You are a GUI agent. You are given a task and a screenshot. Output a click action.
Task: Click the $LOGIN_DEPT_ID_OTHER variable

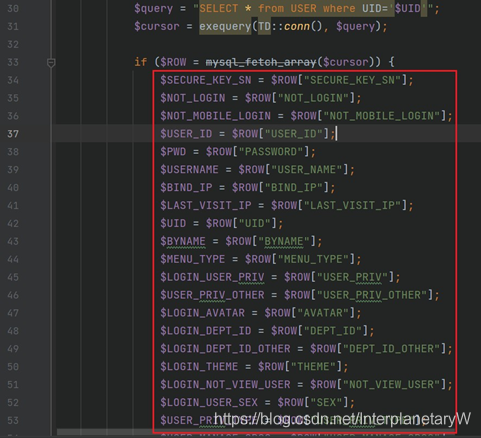click(x=225, y=349)
